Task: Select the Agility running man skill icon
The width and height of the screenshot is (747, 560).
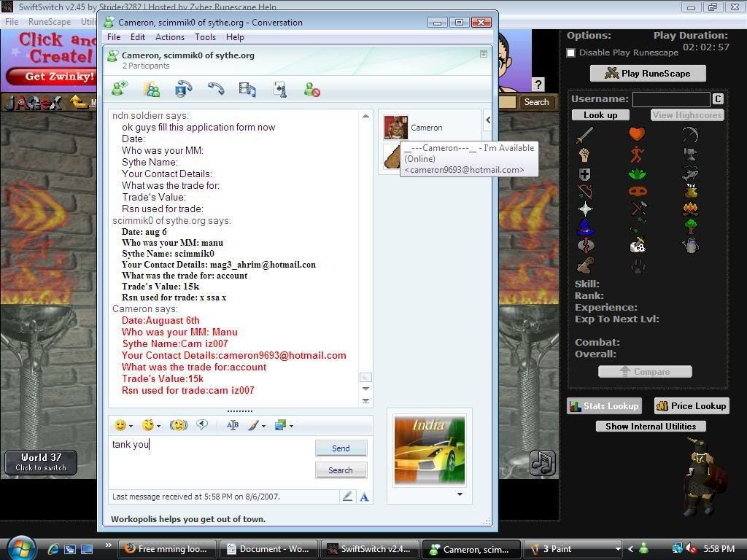Action: [637, 155]
